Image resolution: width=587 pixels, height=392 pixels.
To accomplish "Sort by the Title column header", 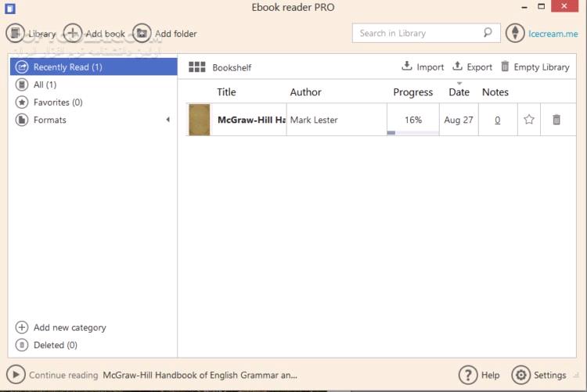I will (x=226, y=92).
